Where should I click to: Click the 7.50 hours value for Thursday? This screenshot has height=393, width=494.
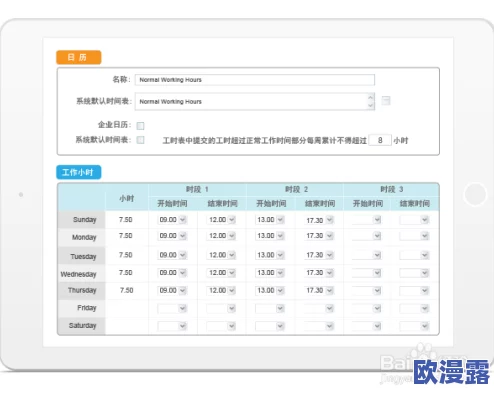126,290
